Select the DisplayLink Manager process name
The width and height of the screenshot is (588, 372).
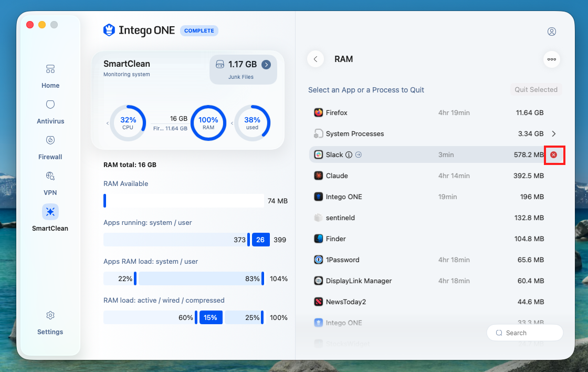(x=359, y=281)
